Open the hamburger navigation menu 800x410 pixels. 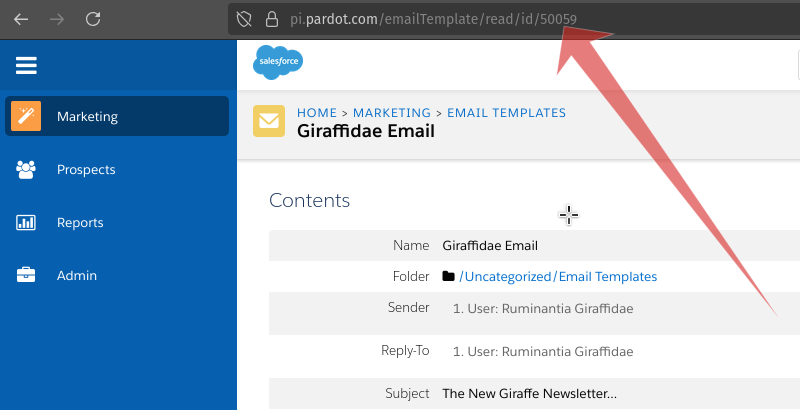point(26,66)
